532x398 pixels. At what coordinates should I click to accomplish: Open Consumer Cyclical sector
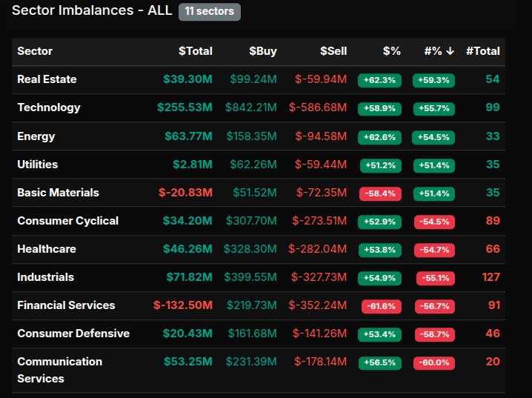67,221
